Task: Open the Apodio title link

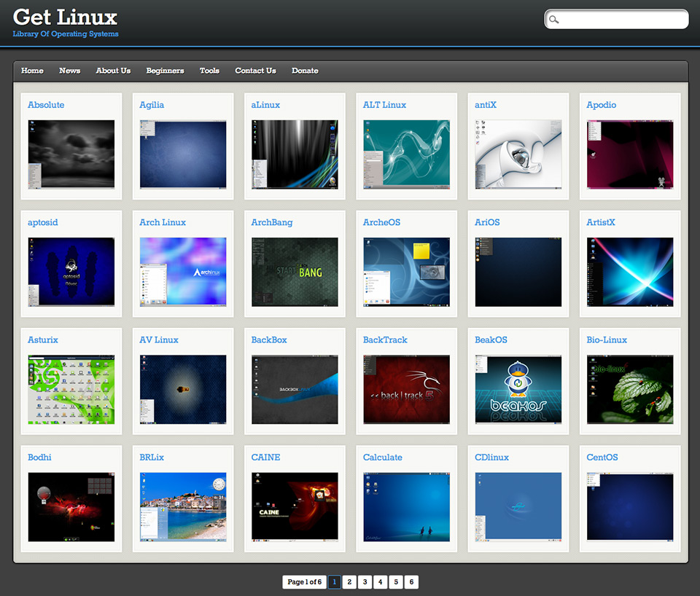Action: (x=602, y=105)
